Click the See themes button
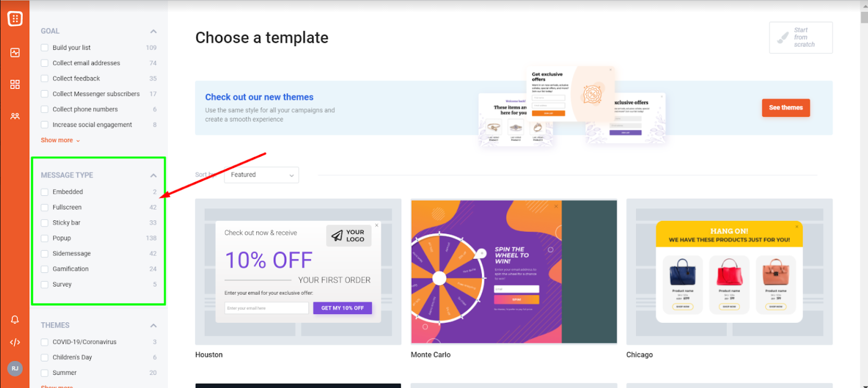 coord(786,108)
